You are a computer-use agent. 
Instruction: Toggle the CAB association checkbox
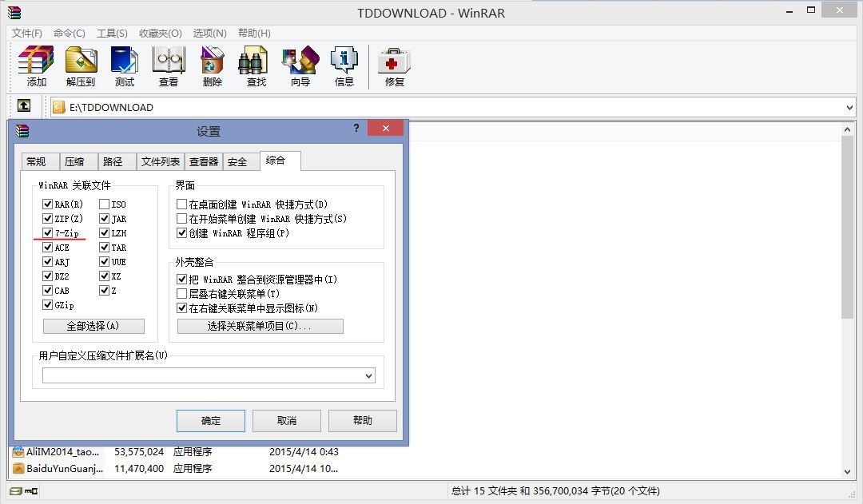click(x=47, y=291)
